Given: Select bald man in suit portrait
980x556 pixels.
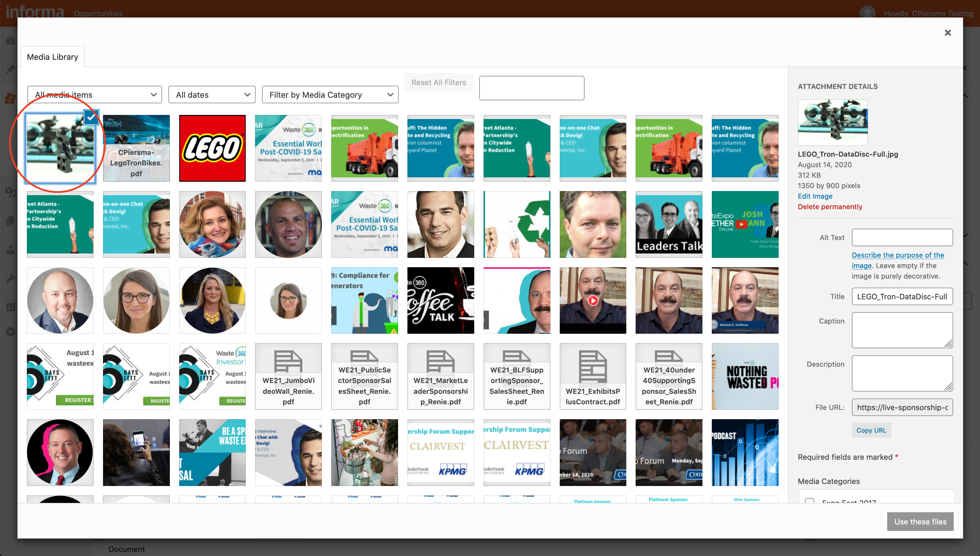Looking at the screenshot, I should [60, 300].
